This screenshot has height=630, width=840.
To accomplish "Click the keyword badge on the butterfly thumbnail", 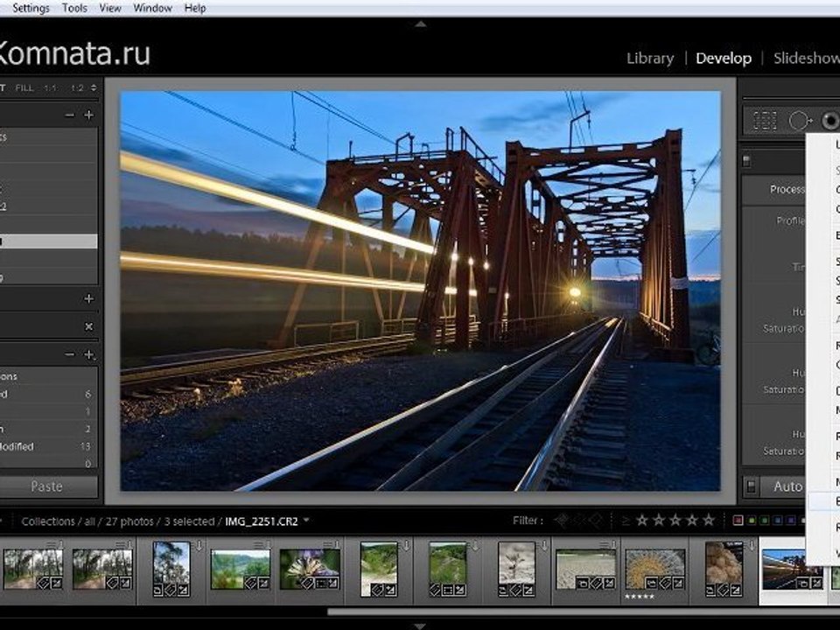I will click(308, 583).
